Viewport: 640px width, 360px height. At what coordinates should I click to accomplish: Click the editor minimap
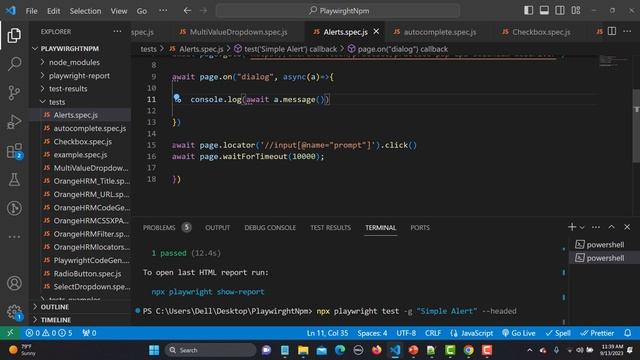point(613,61)
